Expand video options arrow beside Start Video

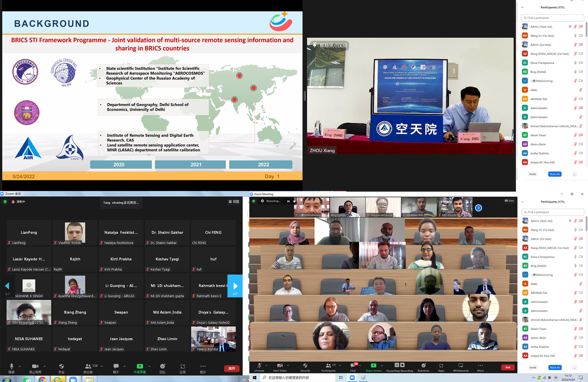288,366
